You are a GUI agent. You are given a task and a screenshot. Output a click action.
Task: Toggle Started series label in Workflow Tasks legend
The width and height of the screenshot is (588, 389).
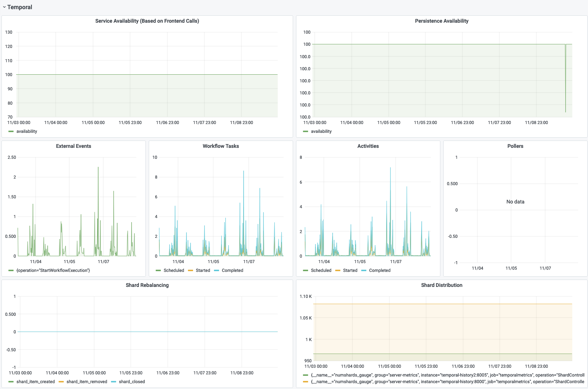pos(203,270)
